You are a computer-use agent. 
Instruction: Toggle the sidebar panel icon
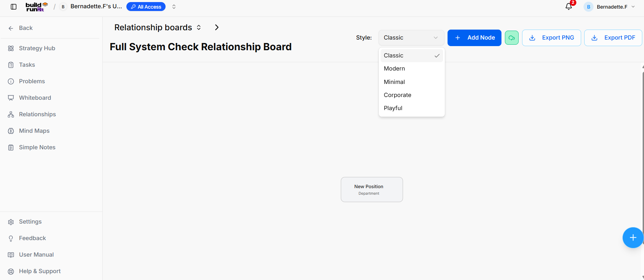point(14,7)
